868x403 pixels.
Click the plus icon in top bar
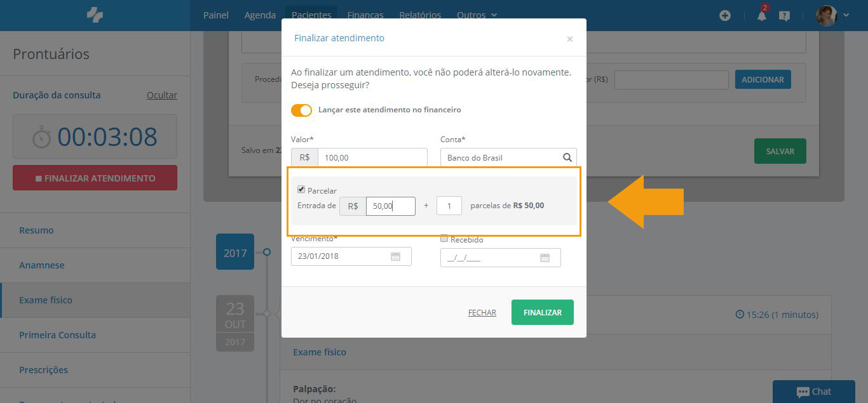[x=725, y=15]
